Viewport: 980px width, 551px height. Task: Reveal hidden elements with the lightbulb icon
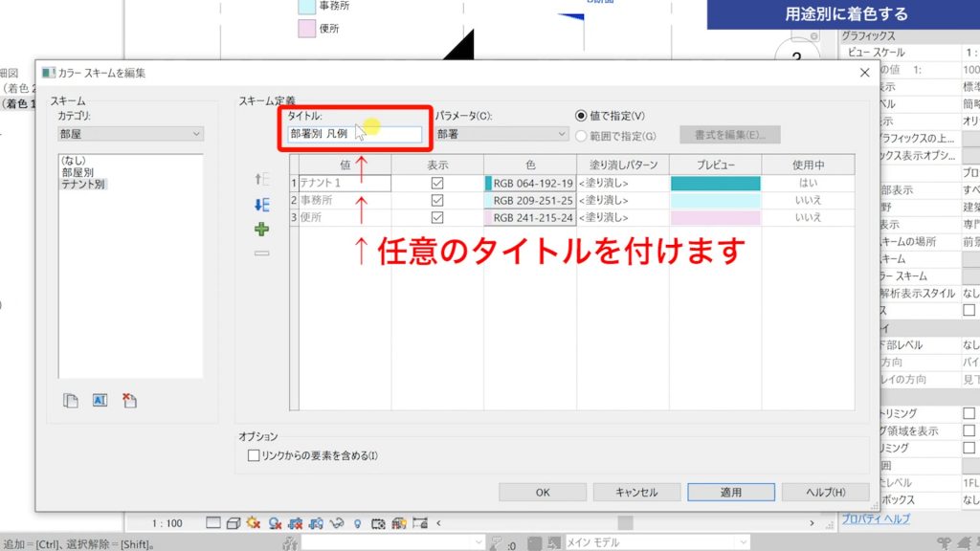pos(357,522)
